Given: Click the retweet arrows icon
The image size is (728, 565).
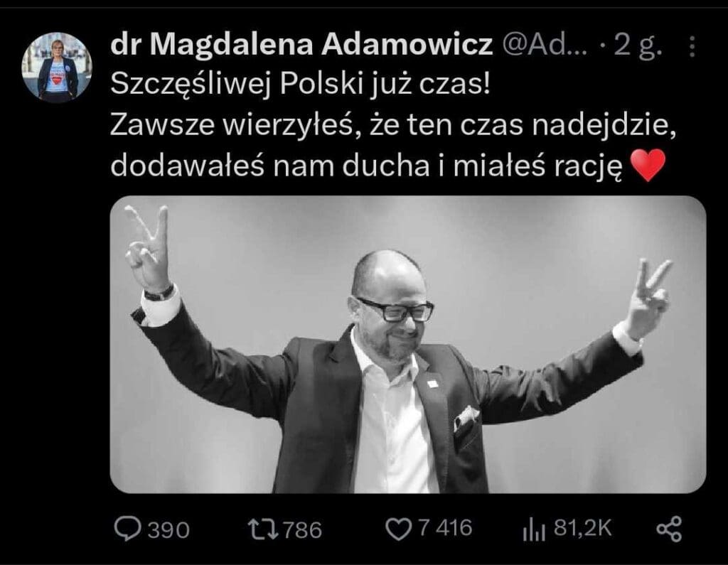Looking at the screenshot, I should tap(262, 529).
